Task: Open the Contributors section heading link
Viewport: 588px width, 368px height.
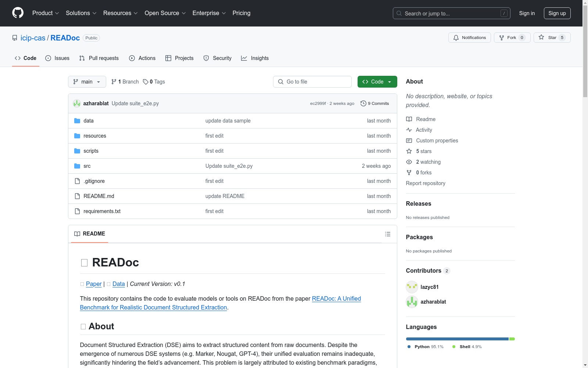Action: click(x=428, y=271)
